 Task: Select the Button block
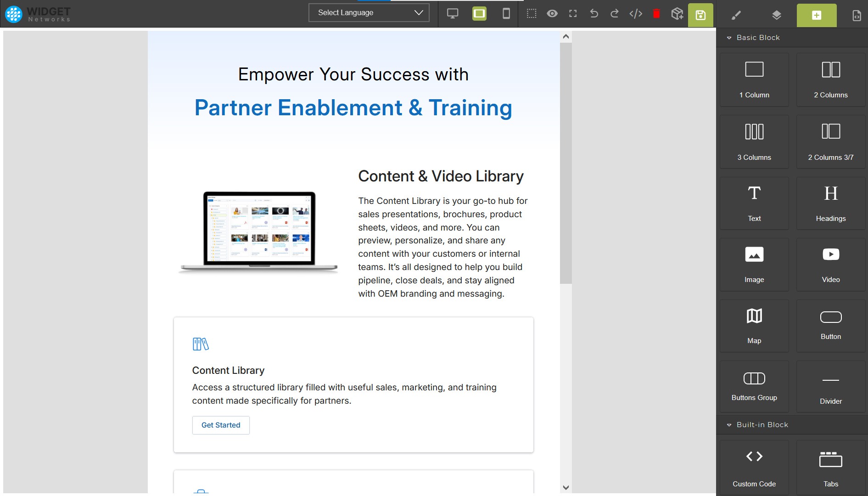click(831, 326)
